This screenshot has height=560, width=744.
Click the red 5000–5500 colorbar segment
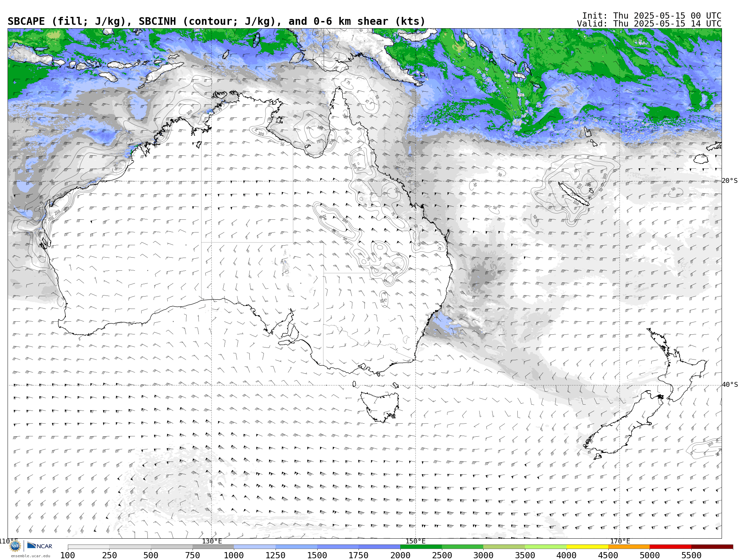click(x=670, y=547)
